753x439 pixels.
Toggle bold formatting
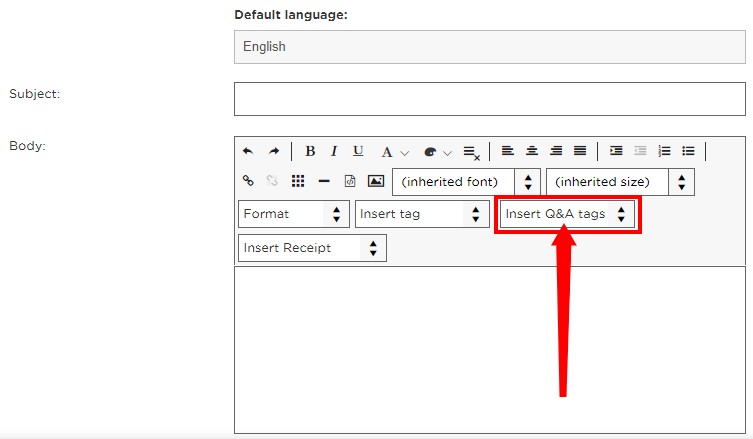(310, 151)
